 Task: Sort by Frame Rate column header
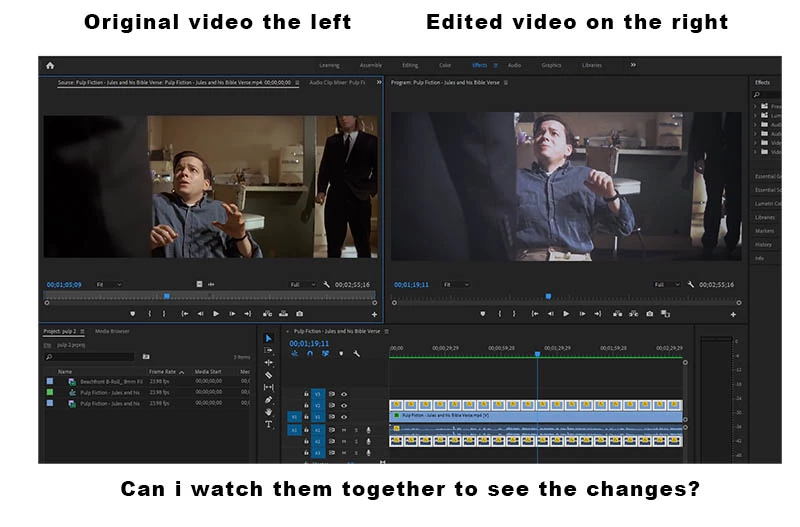(x=163, y=372)
